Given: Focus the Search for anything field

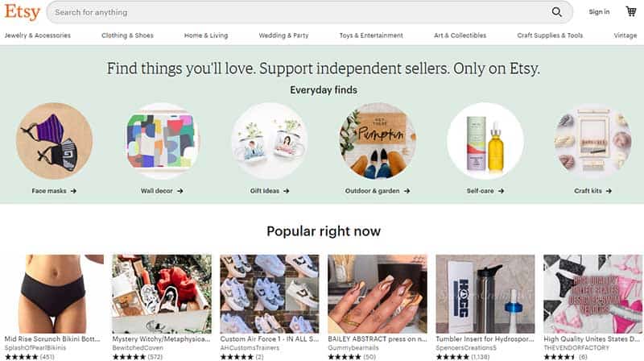Looking at the screenshot, I should tap(299, 12).
